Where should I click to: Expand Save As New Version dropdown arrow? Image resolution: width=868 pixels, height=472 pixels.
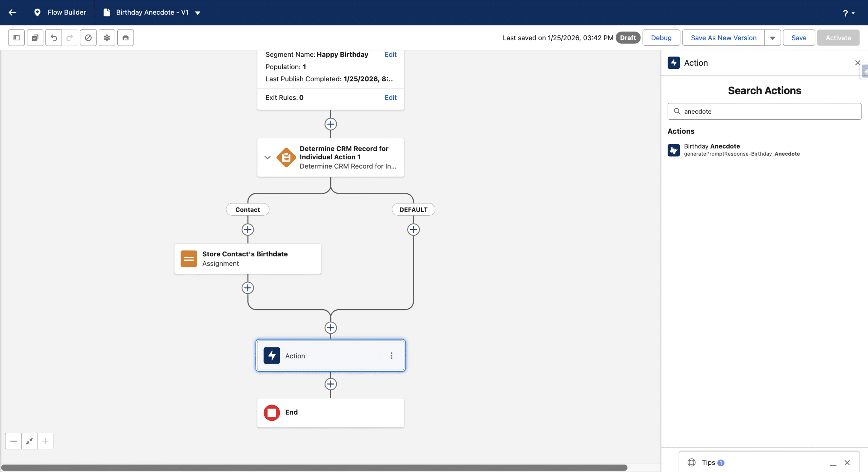(772, 38)
